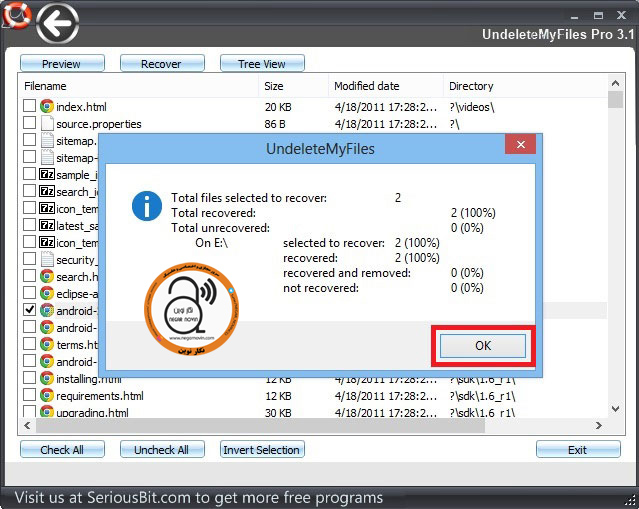
Task: Switch to Tree View
Action: pos(262,64)
